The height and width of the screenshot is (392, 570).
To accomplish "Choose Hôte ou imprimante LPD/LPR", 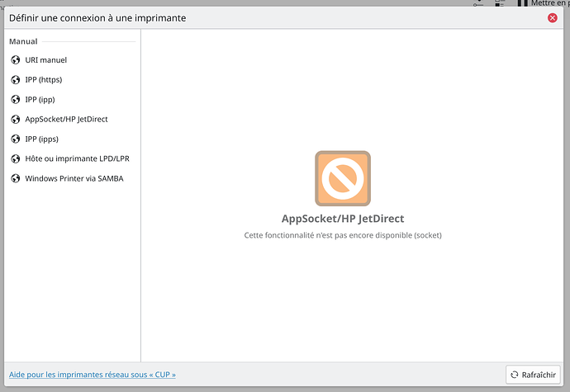I will coord(72,158).
